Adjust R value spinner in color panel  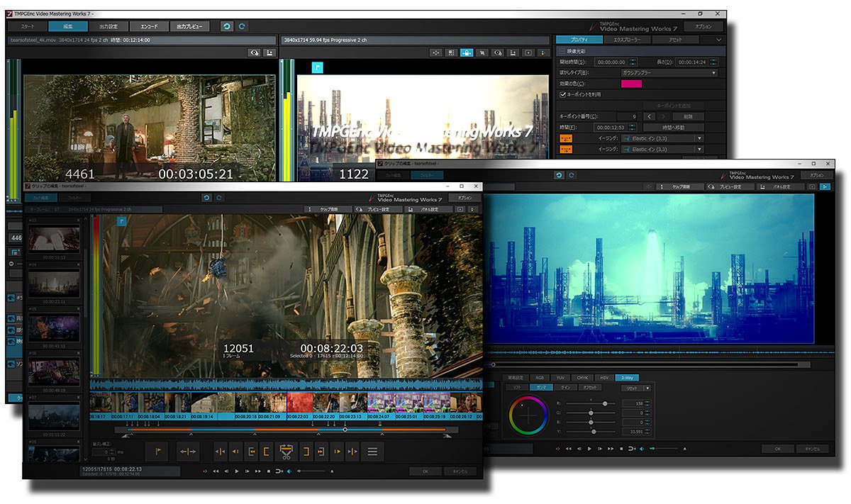649,403
